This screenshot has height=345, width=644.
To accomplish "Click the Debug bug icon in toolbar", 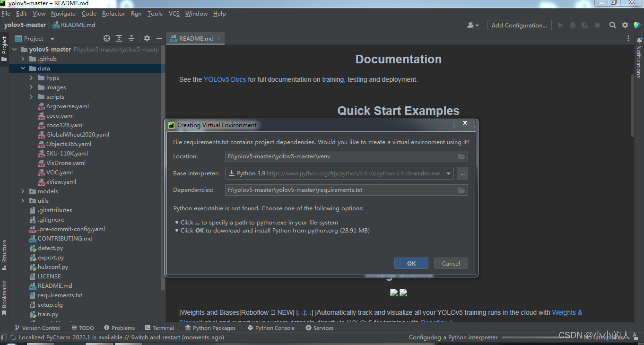I will pos(573,25).
